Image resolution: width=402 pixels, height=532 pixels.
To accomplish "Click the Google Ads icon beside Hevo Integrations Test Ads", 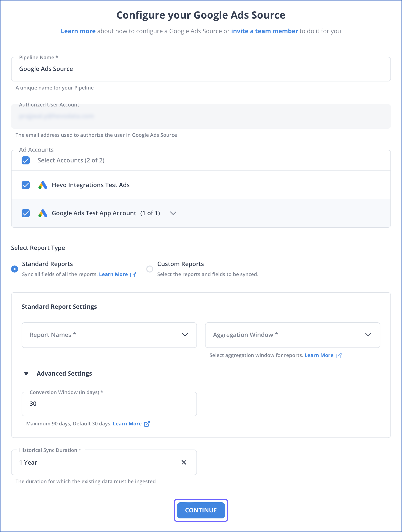I will click(42, 185).
